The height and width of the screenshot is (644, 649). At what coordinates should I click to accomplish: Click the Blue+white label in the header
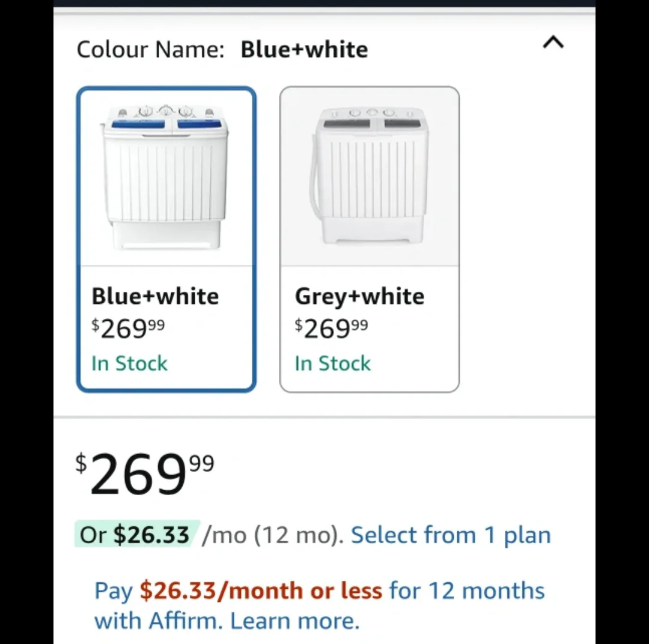pos(304,49)
